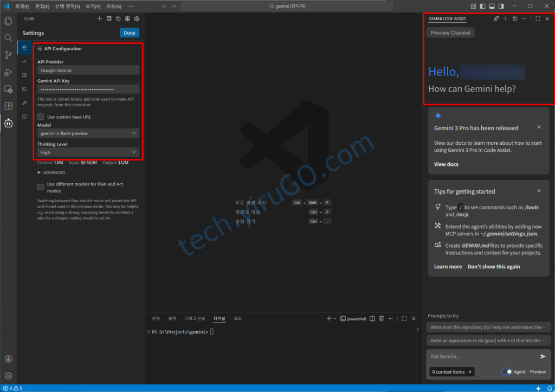Open the 선택 영역(S) menu
This screenshot has height=392, width=555.
point(67,6)
